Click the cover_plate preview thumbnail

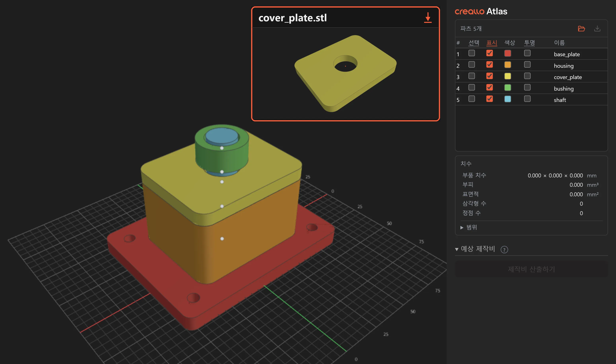click(345, 74)
